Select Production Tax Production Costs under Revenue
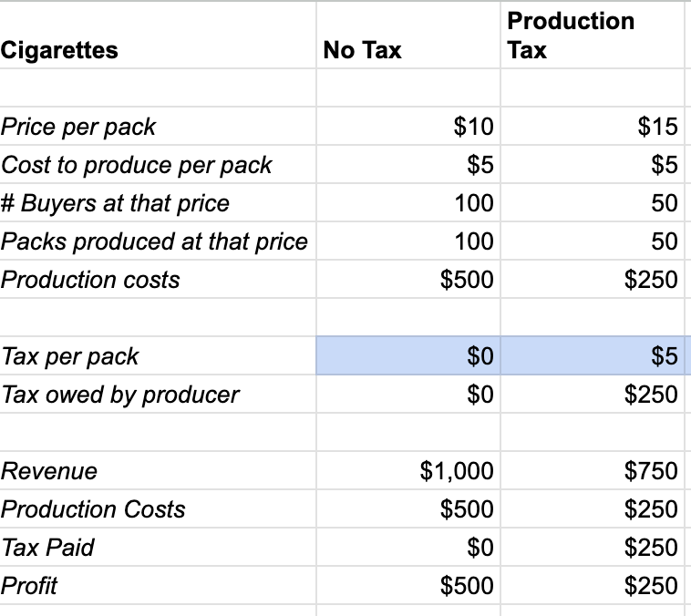Viewport: 691px width, 616px height. tap(593, 508)
